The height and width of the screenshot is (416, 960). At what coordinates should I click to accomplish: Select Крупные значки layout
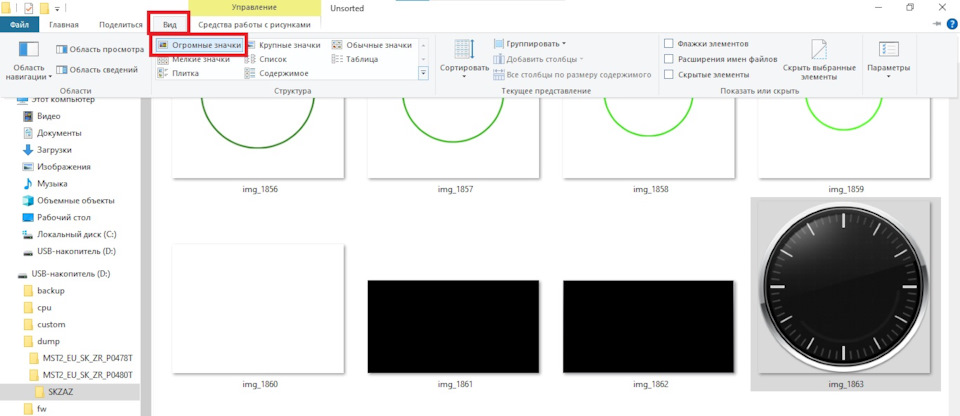point(282,45)
